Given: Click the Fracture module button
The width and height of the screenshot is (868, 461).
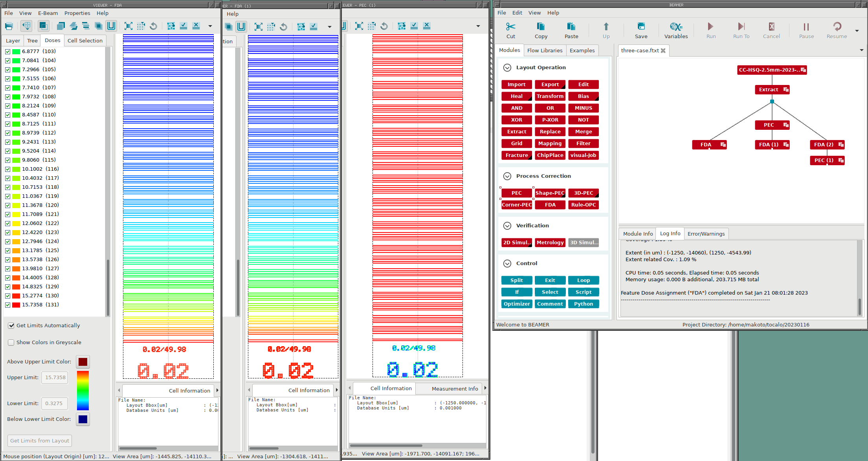Looking at the screenshot, I should click(517, 155).
